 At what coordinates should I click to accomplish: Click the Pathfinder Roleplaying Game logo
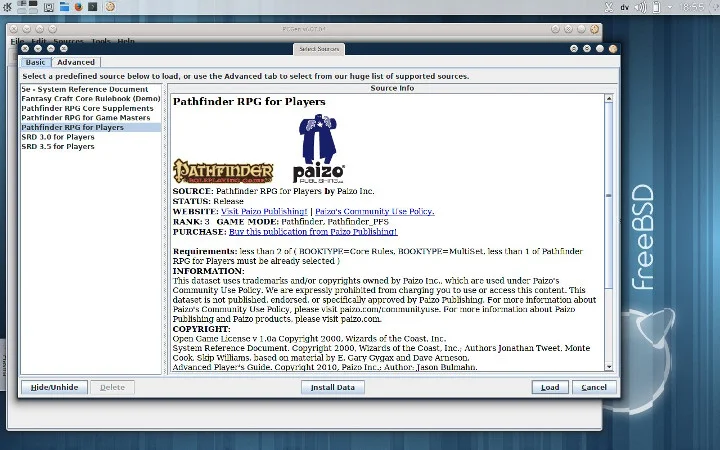223,171
